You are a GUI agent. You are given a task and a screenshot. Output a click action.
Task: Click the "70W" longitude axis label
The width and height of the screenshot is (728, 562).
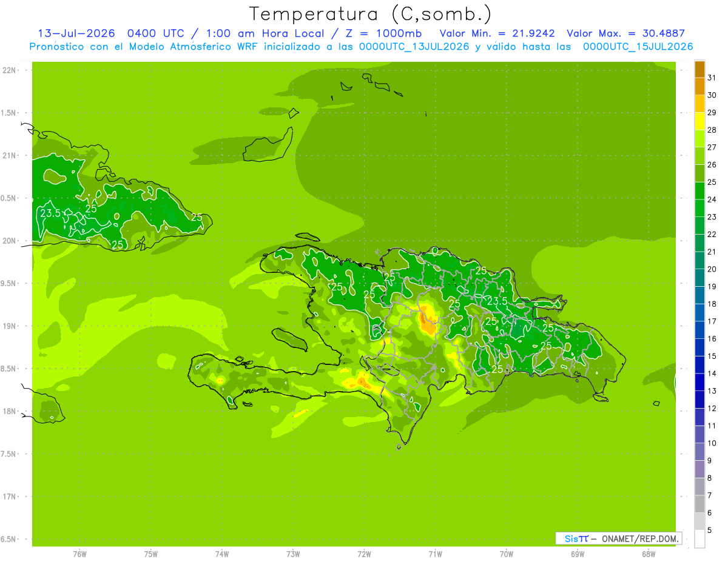point(507,554)
